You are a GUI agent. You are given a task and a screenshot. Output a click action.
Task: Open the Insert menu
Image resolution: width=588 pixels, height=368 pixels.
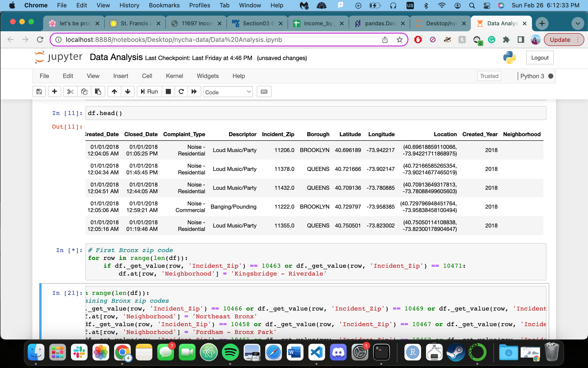click(121, 76)
